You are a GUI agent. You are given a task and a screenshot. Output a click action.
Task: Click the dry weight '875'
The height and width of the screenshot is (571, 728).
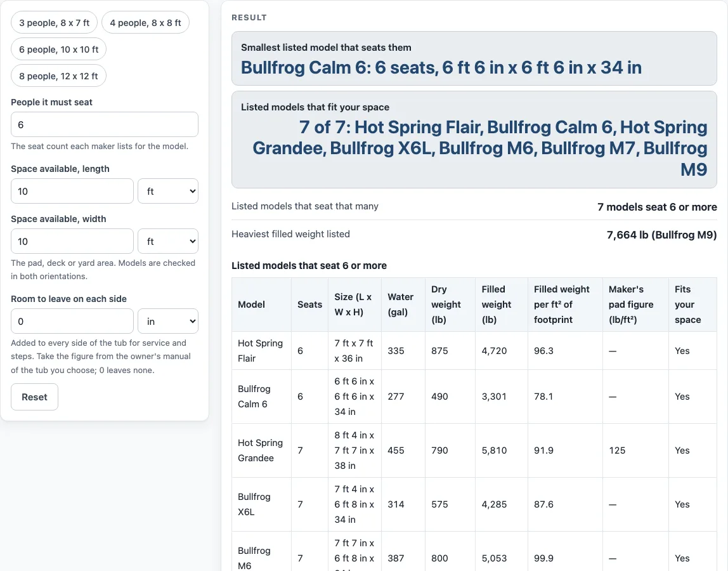(439, 351)
